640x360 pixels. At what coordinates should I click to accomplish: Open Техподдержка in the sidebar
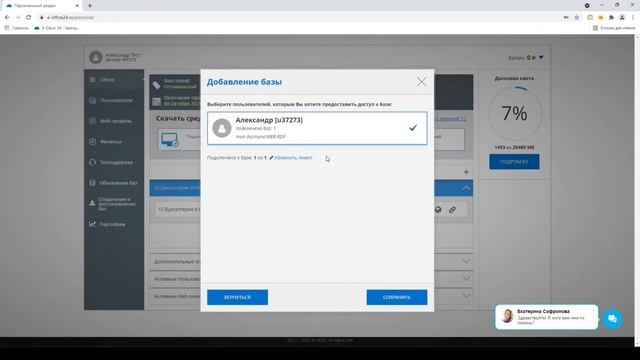[x=116, y=162]
